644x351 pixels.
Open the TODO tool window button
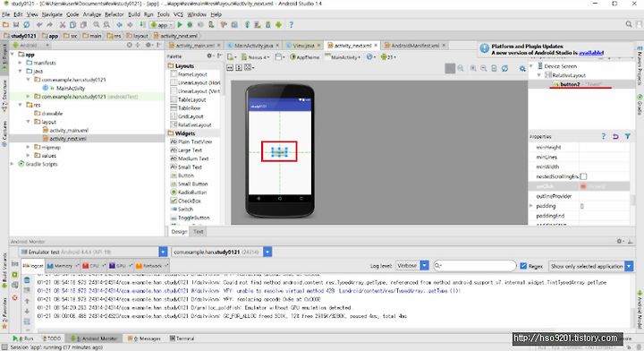point(52,338)
